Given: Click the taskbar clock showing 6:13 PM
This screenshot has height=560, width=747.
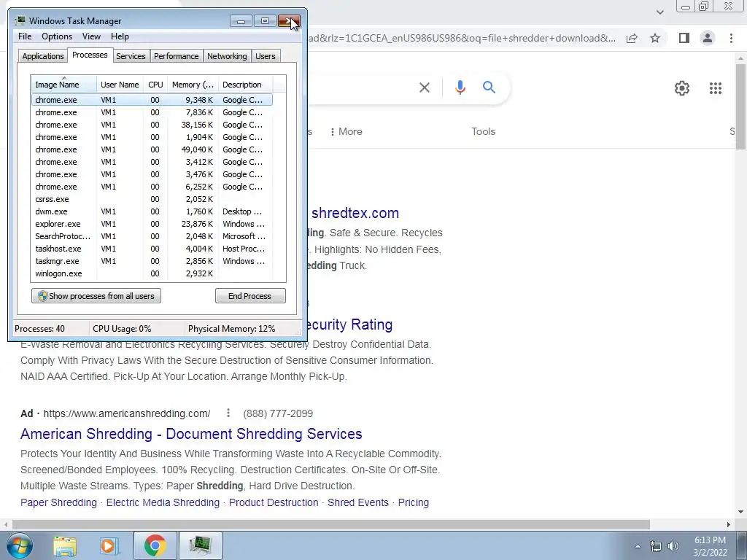Looking at the screenshot, I should point(710,540).
